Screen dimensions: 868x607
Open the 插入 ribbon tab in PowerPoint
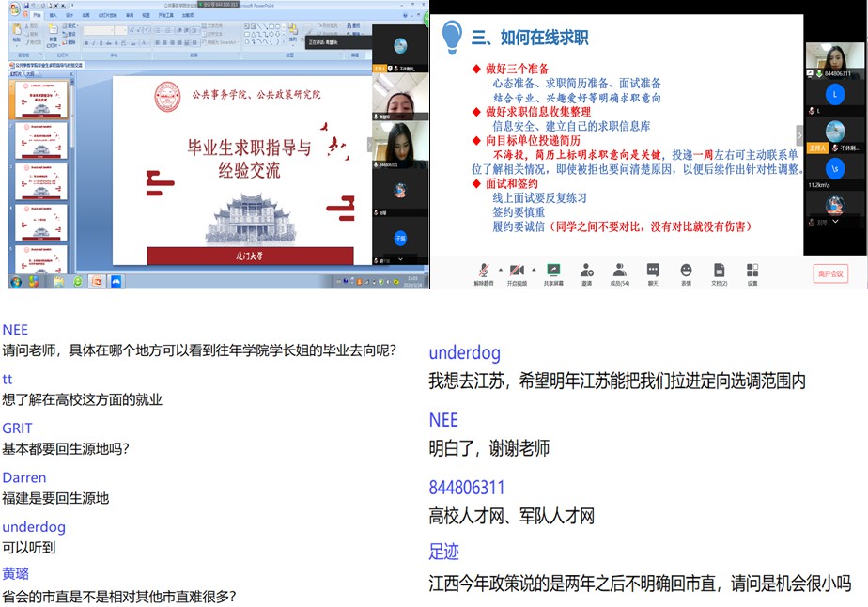click(x=54, y=16)
